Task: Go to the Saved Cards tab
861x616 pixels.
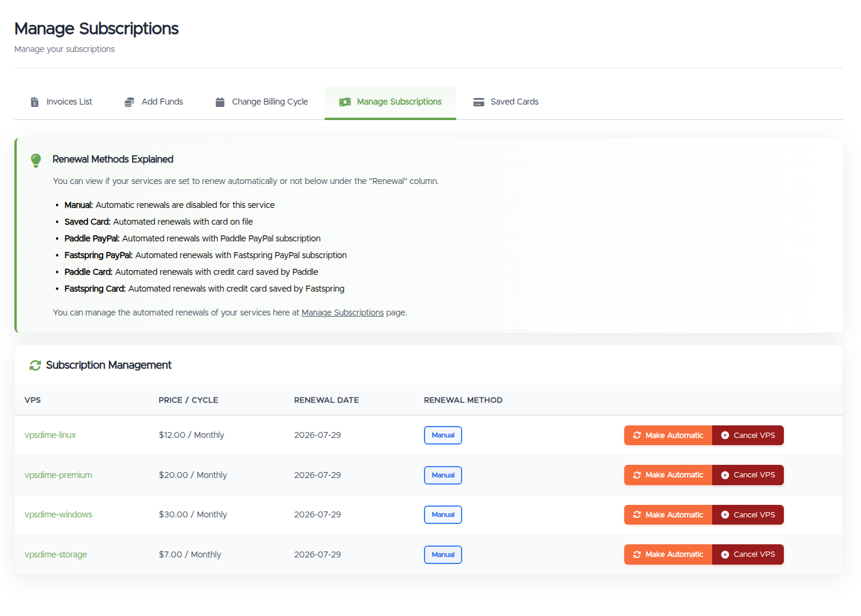Action: pyautogui.click(x=506, y=102)
